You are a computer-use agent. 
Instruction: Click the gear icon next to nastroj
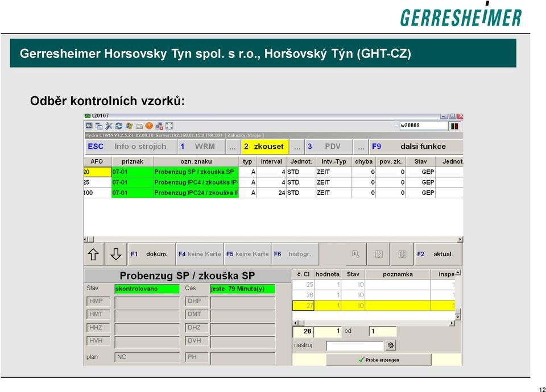[391, 345]
